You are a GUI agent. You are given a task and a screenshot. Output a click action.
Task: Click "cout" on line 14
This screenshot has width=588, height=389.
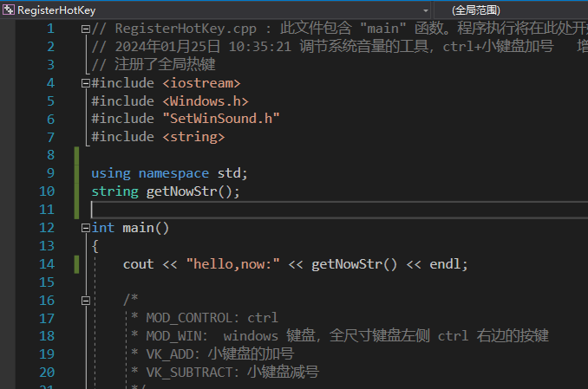(x=139, y=264)
